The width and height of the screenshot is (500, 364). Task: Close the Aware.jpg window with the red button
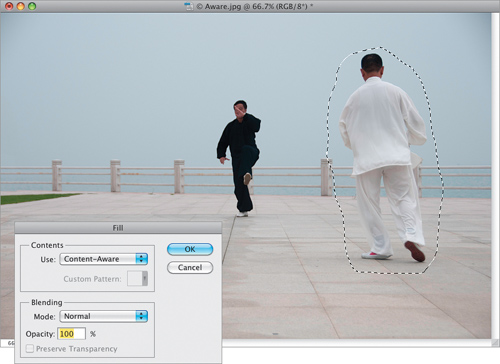9,6
